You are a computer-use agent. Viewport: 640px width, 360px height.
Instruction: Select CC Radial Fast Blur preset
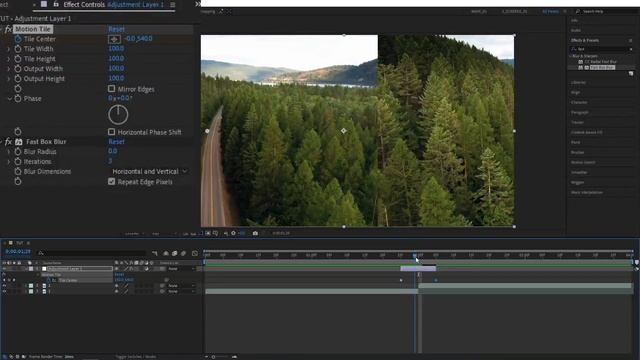[600, 62]
